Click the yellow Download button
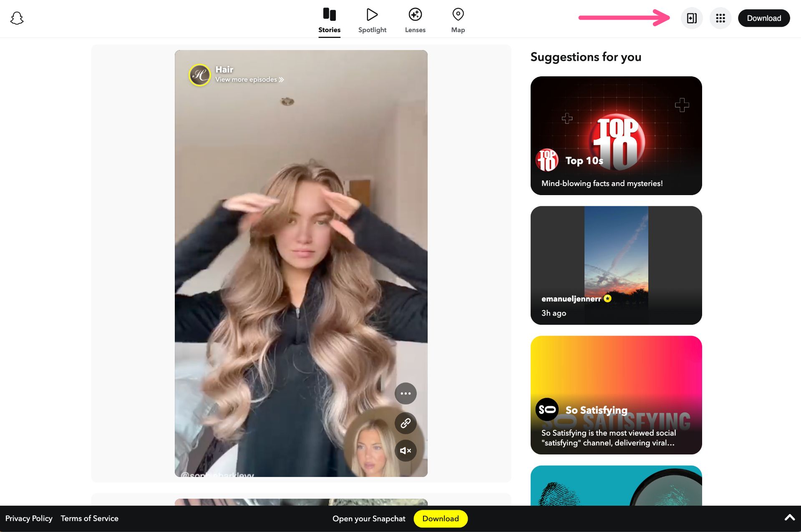This screenshot has width=801, height=532. click(x=440, y=519)
